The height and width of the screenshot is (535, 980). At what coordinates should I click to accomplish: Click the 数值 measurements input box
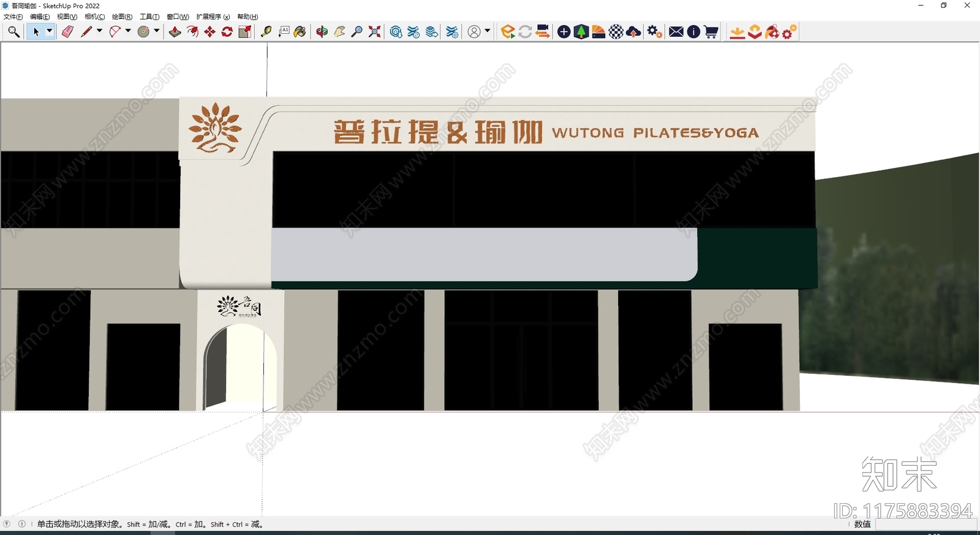click(x=925, y=524)
